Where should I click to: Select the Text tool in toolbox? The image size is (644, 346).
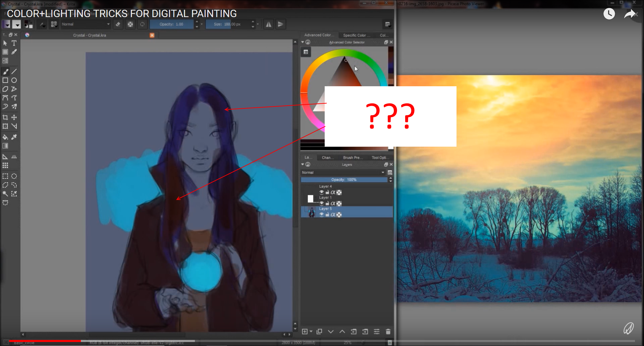(14, 43)
